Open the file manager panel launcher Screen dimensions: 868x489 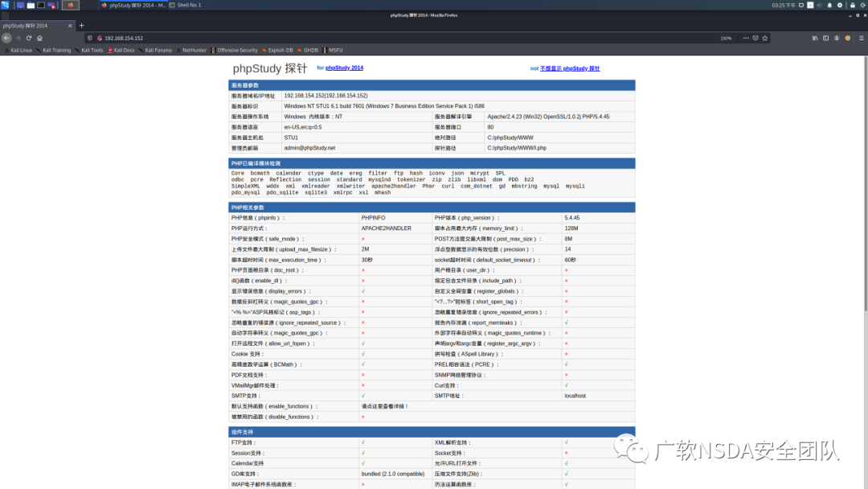pyautogui.click(x=31, y=5)
